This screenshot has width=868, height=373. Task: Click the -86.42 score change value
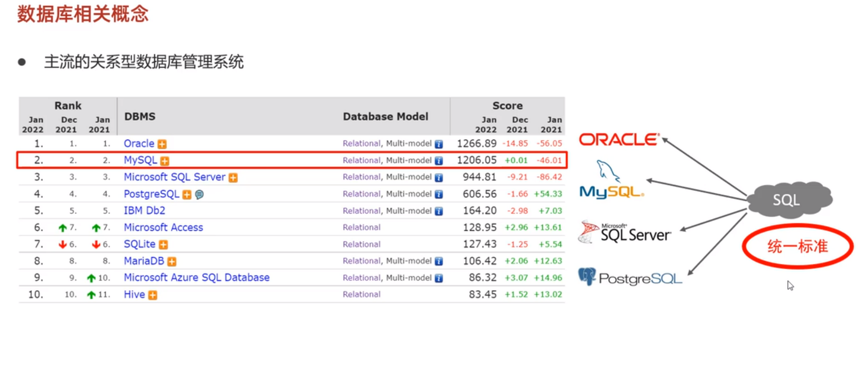549,177
